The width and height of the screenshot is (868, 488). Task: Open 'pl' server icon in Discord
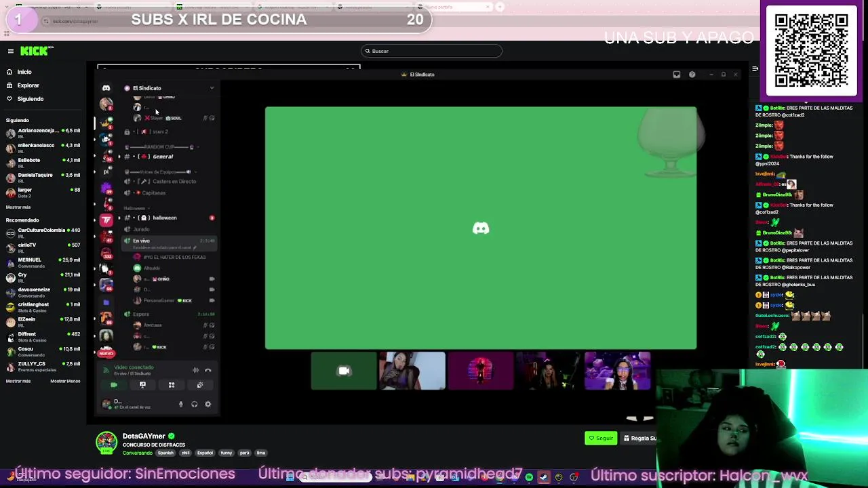tap(106, 171)
